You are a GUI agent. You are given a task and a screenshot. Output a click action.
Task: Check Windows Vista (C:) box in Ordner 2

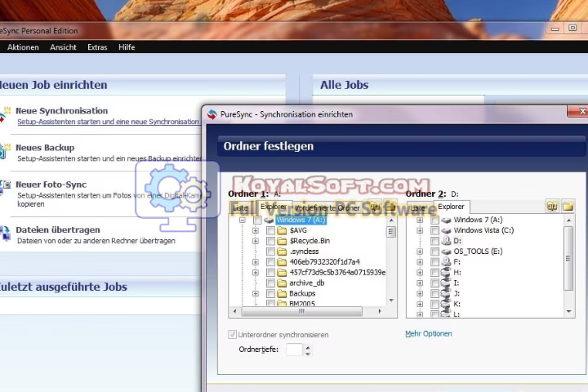coord(434,230)
